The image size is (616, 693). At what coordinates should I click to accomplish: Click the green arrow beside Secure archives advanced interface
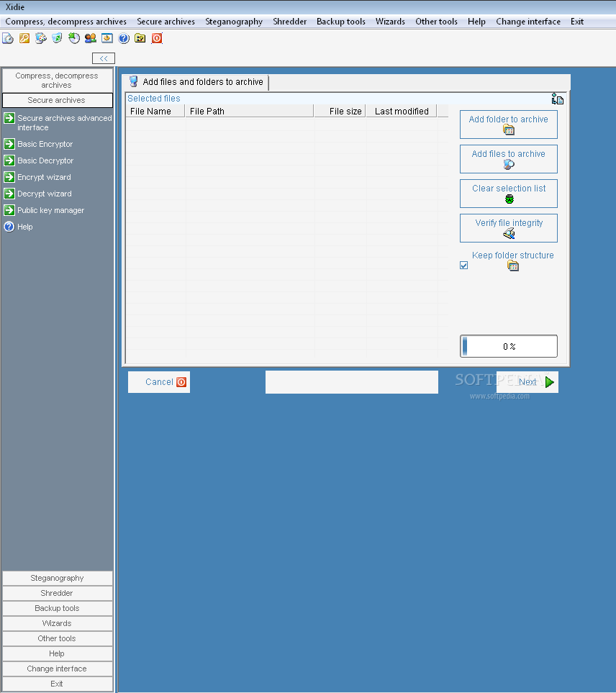pyautogui.click(x=9, y=118)
